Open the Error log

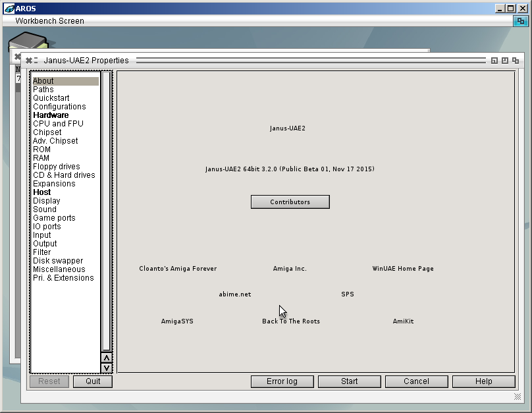click(282, 381)
